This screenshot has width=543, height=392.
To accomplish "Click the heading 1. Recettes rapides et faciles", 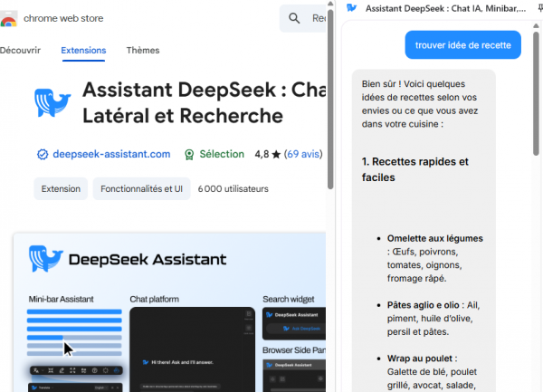I will [414, 169].
